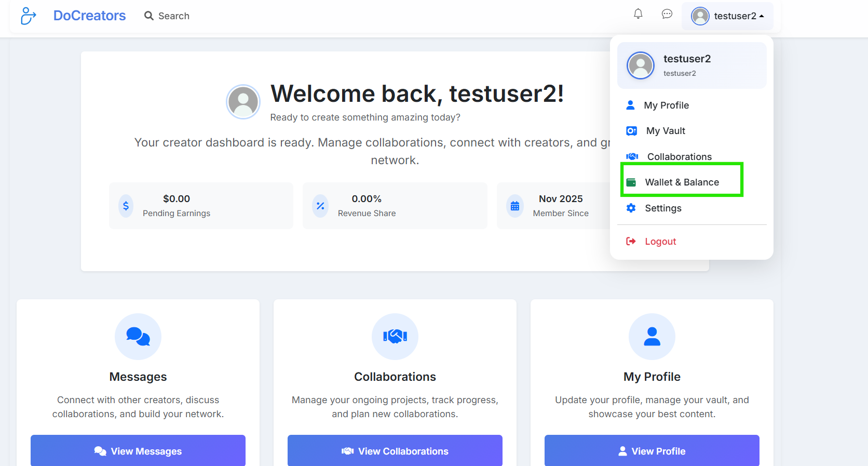The image size is (868, 466).
Task: Open Wallet & Balance menu item
Action: click(x=681, y=182)
